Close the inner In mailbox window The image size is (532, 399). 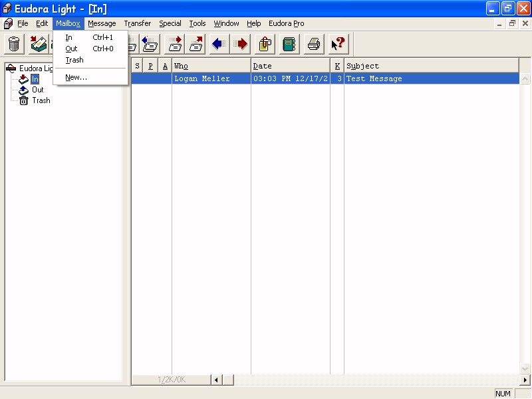tap(525, 23)
